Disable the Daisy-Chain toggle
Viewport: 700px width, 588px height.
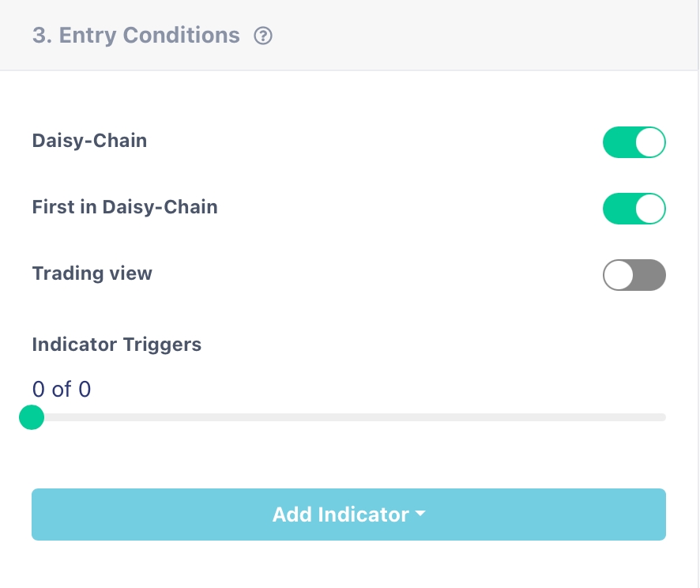pyautogui.click(x=634, y=143)
